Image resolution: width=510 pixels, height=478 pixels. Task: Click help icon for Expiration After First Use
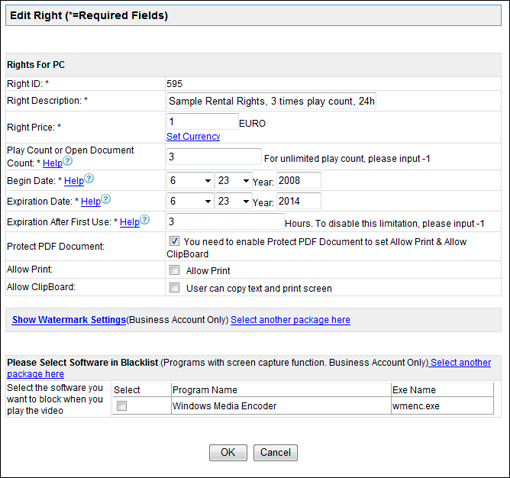click(145, 220)
